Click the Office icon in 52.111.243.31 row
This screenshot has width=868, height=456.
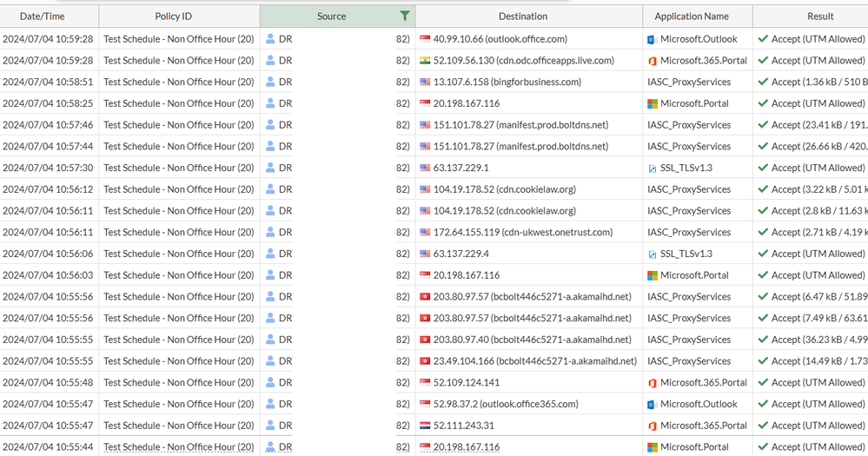pos(653,426)
